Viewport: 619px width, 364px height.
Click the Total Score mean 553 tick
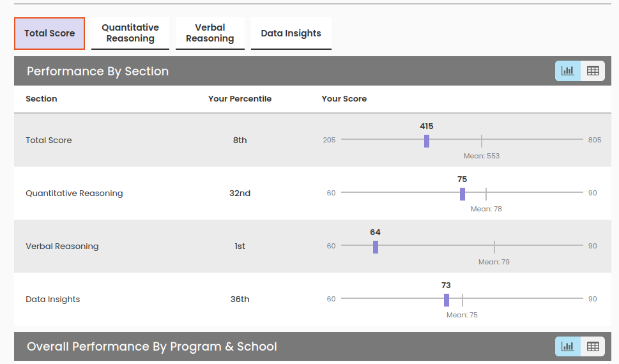pos(482,141)
